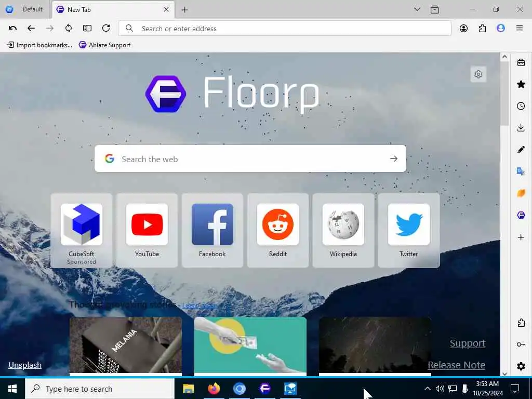Click the page scrollbar up arrow
This screenshot has height=399, width=532.
[504, 57]
